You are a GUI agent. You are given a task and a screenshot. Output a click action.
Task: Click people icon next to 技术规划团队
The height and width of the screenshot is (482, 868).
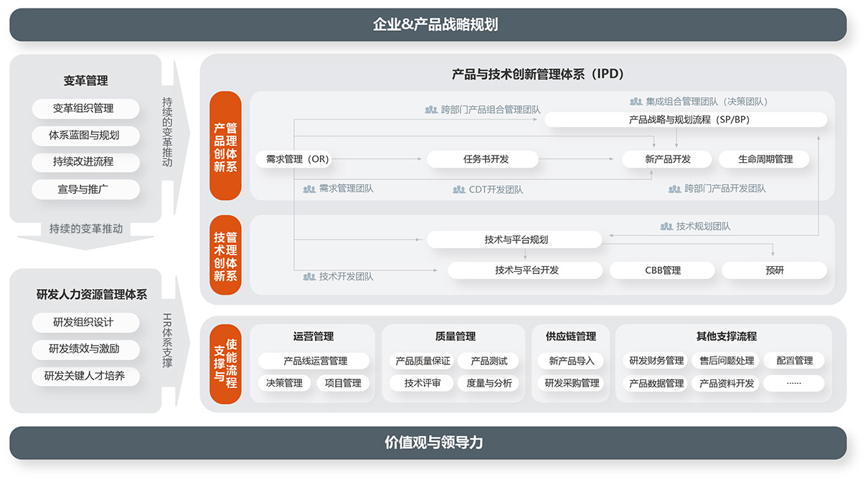tap(666, 226)
